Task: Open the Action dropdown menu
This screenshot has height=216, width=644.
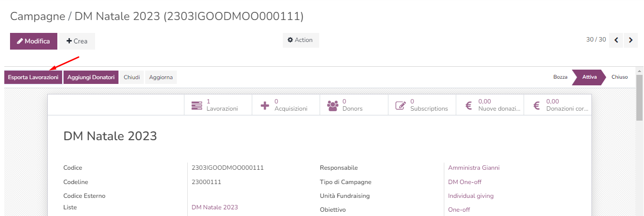Action: [301, 40]
